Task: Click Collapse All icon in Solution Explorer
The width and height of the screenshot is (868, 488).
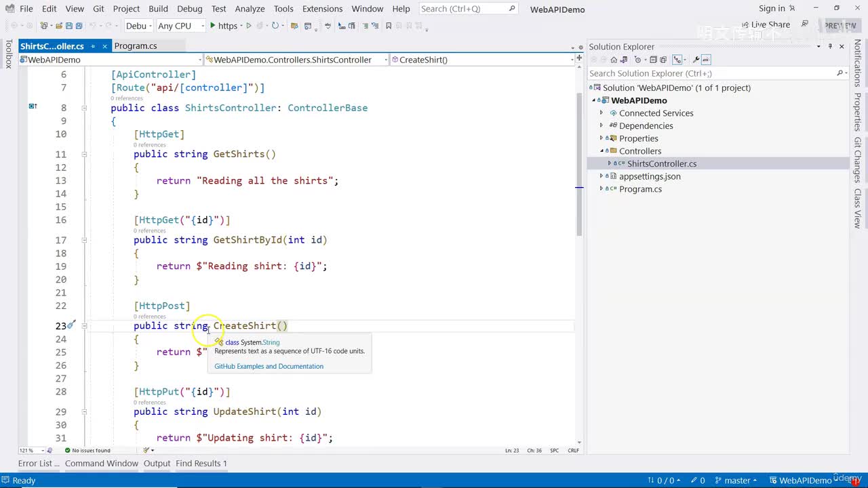Action: tap(652, 60)
